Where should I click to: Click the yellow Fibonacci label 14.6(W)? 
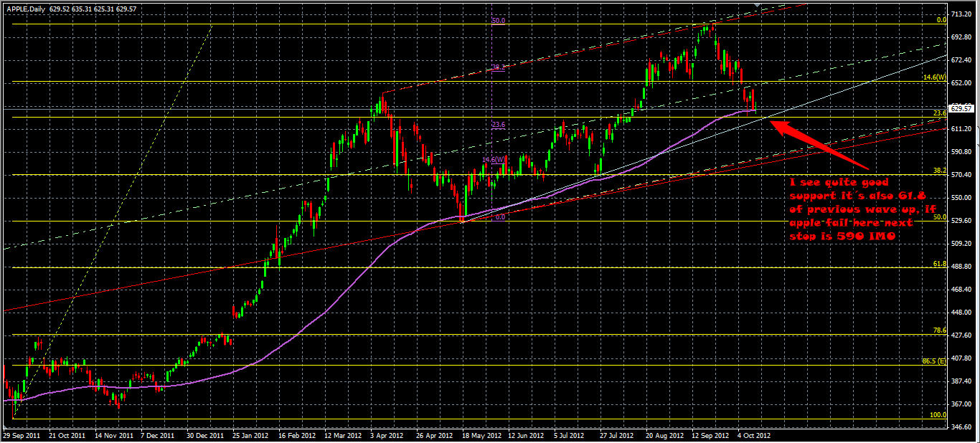point(935,77)
